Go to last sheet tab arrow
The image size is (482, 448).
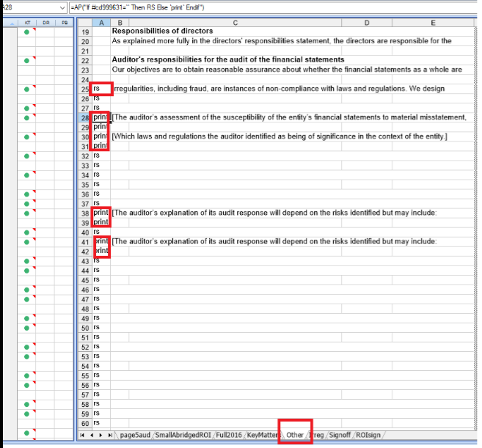[x=110, y=435]
